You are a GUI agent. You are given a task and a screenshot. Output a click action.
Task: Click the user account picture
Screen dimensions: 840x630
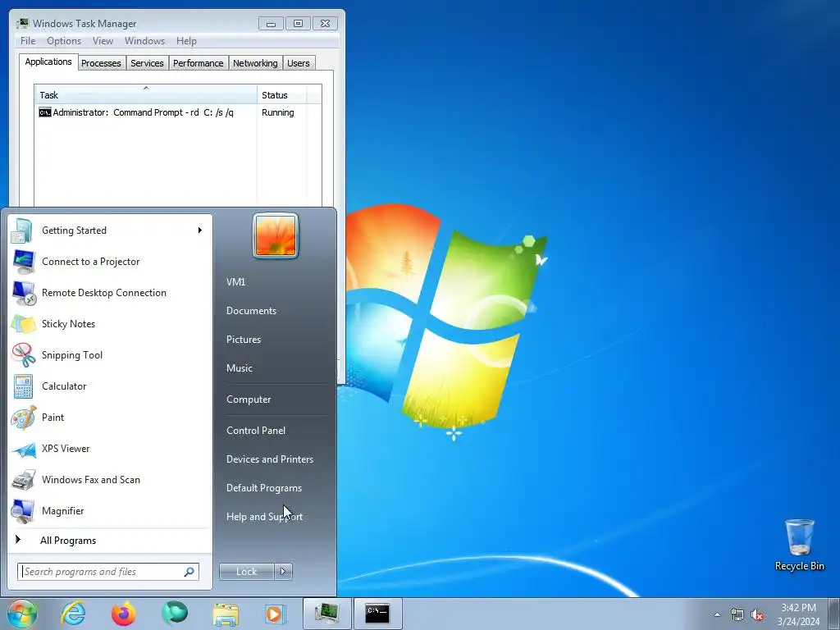point(276,235)
